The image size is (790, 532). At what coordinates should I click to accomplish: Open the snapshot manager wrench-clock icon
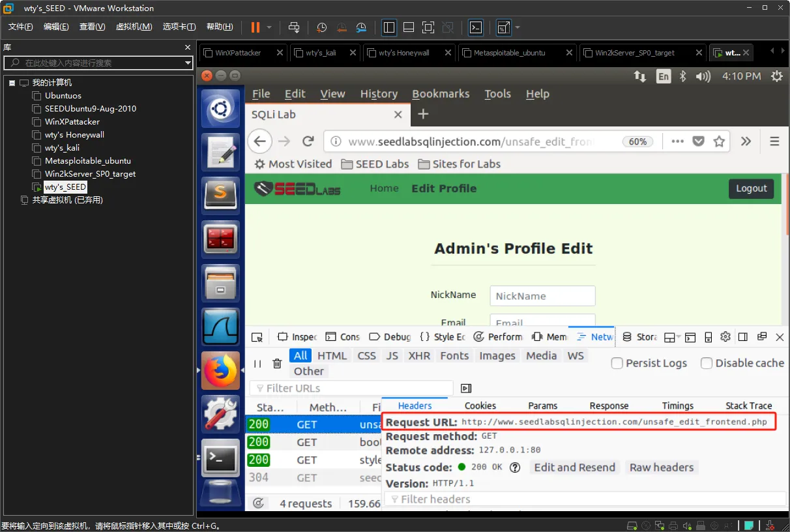pos(361,27)
